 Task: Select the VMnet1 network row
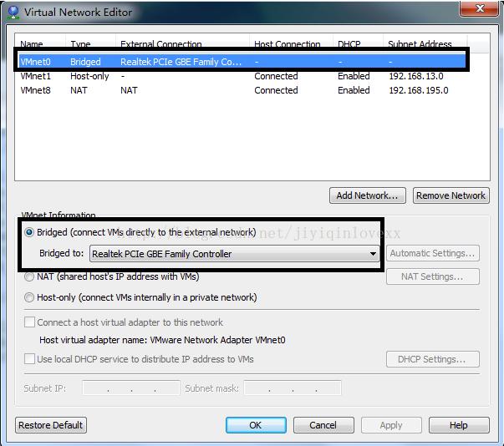[242, 76]
